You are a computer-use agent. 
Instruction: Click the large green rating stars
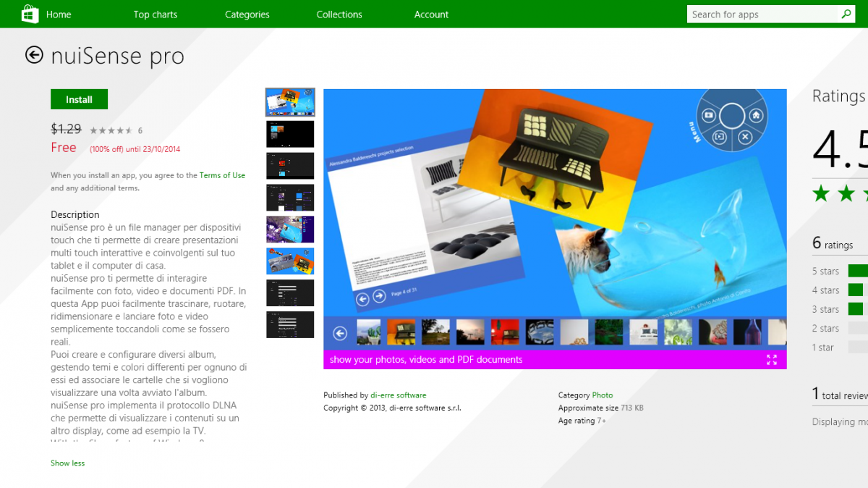pos(840,193)
